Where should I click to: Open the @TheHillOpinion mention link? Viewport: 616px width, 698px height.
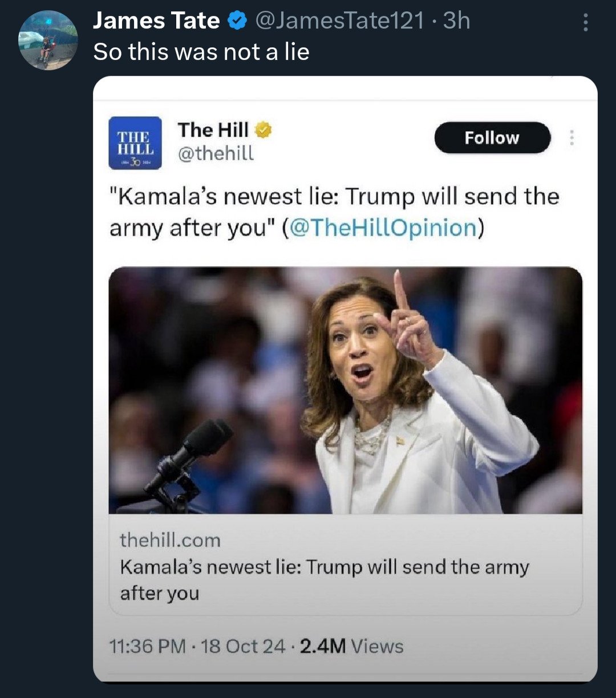[383, 228]
